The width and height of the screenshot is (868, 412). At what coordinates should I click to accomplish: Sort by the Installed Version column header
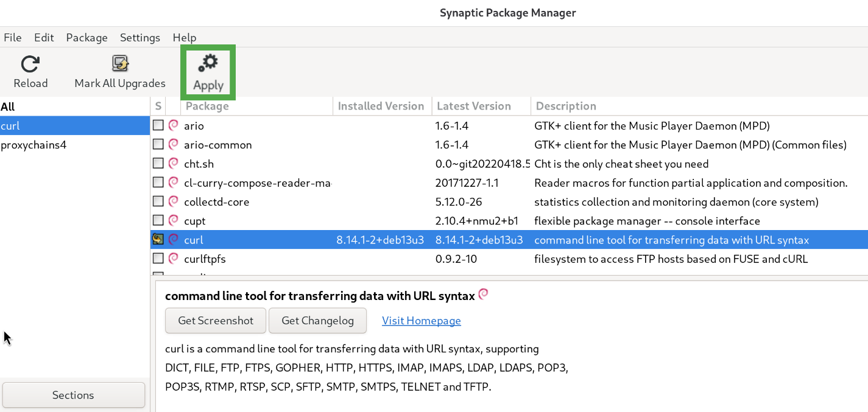point(382,106)
